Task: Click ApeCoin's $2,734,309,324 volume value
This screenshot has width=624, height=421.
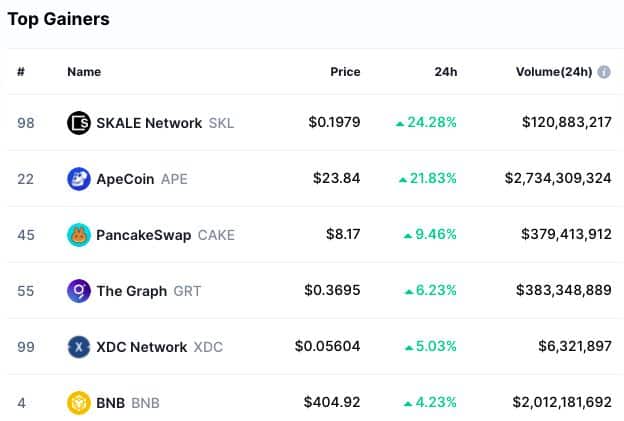Action: pos(558,178)
